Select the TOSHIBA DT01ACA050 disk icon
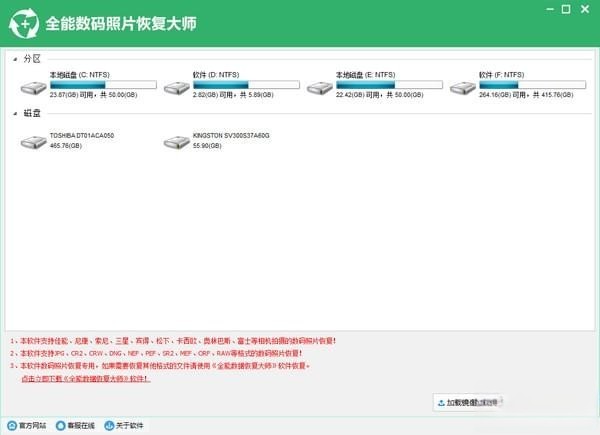 pos(33,142)
